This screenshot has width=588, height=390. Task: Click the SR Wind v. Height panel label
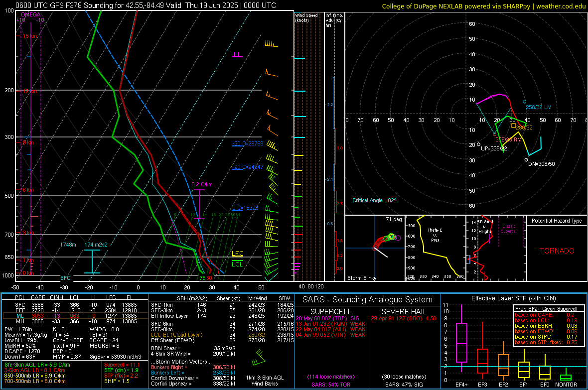[x=485, y=227]
